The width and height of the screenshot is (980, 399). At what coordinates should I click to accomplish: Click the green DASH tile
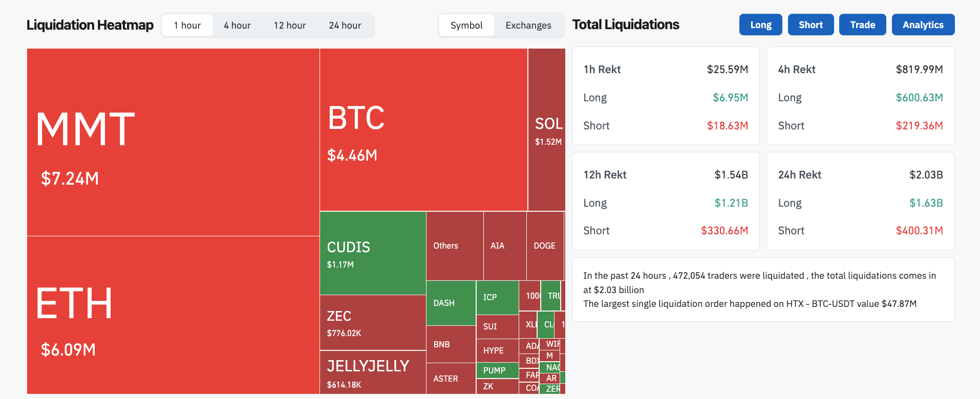[451, 303]
